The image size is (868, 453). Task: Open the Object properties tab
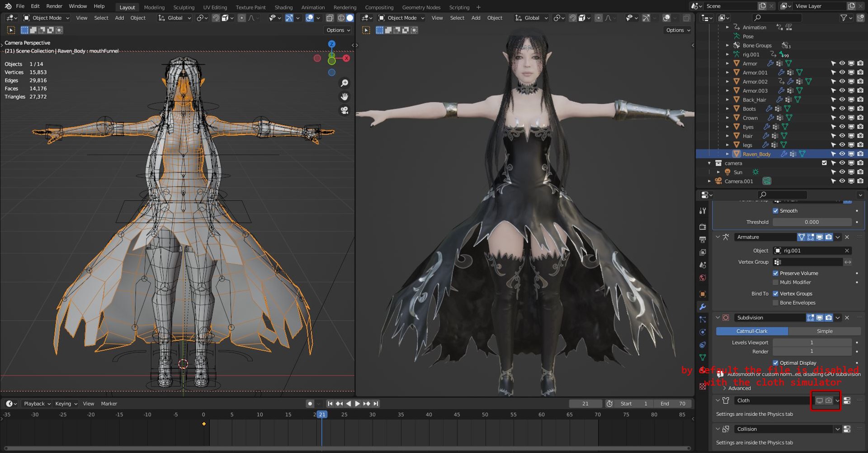click(703, 294)
